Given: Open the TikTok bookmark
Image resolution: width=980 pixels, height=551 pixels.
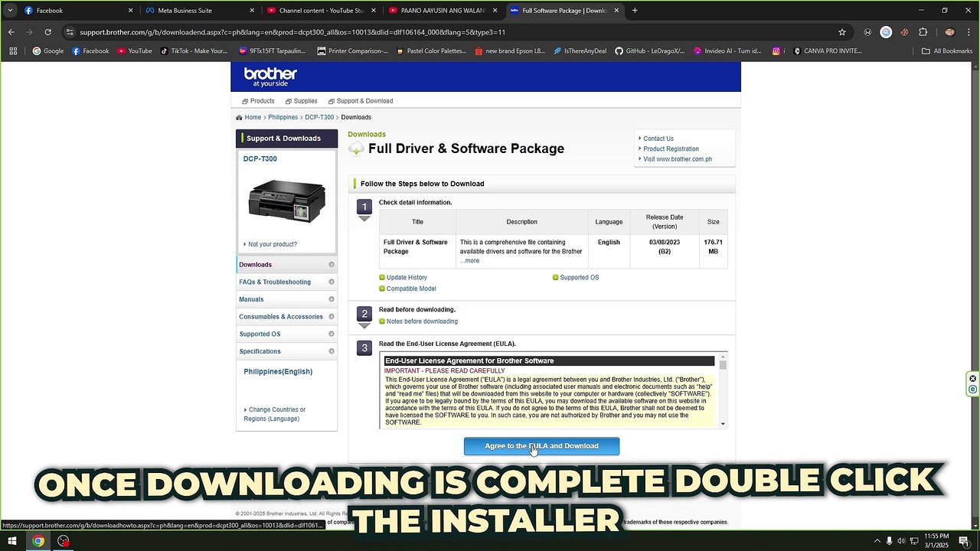Looking at the screenshot, I should 194,51.
